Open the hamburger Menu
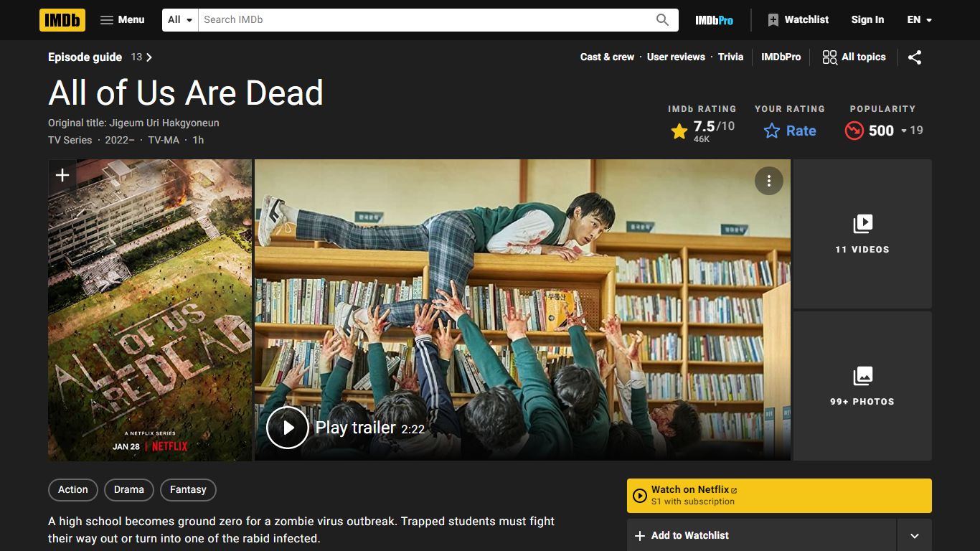980x551 pixels. click(x=123, y=20)
